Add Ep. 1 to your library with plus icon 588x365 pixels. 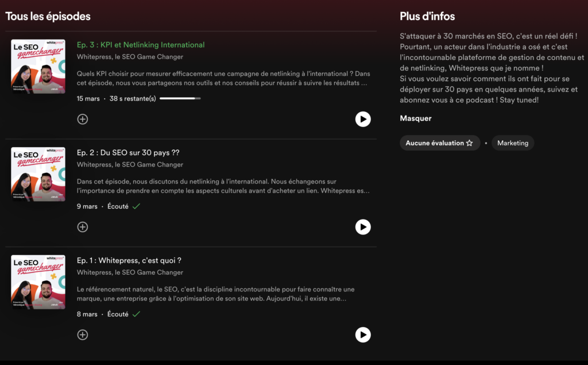tap(83, 335)
